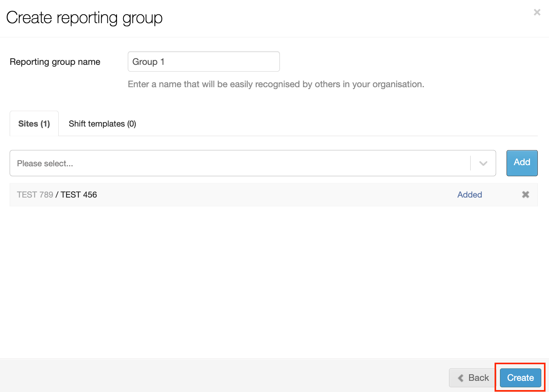Click the divider beside the dropdown chevron
Viewport: 549px width, 392px height.
click(x=470, y=164)
